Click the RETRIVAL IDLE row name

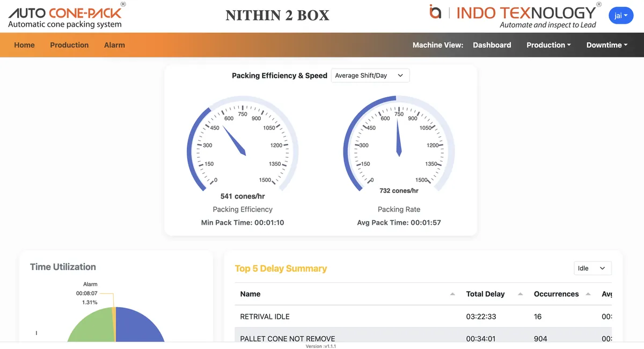click(x=265, y=317)
